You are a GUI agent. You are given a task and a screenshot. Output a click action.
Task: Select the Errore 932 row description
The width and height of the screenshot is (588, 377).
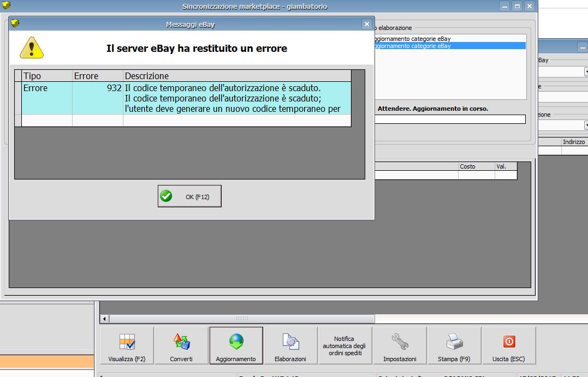coord(237,98)
